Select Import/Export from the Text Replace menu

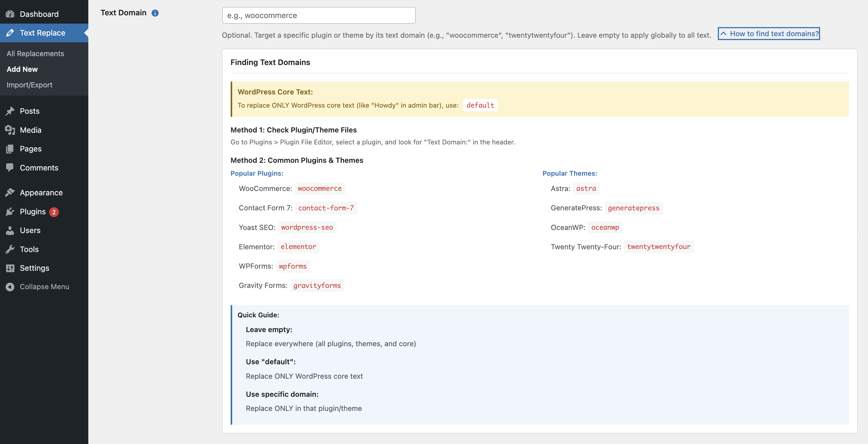pyautogui.click(x=29, y=85)
